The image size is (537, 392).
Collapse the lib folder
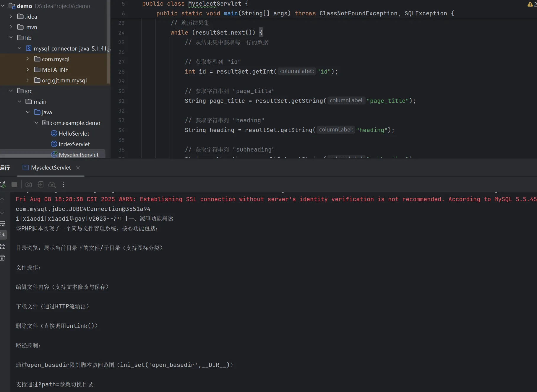point(11,38)
